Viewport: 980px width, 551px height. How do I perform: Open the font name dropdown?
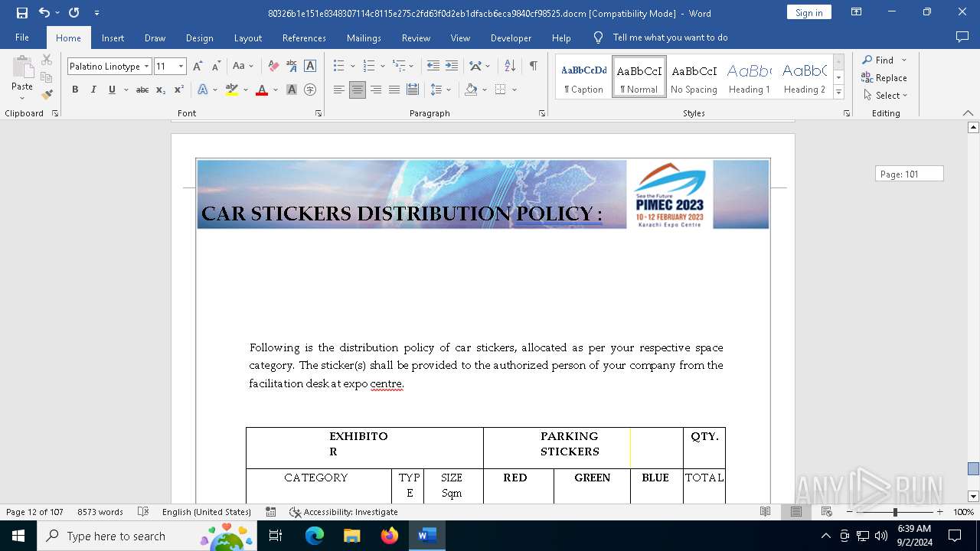(x=146, y=67)
